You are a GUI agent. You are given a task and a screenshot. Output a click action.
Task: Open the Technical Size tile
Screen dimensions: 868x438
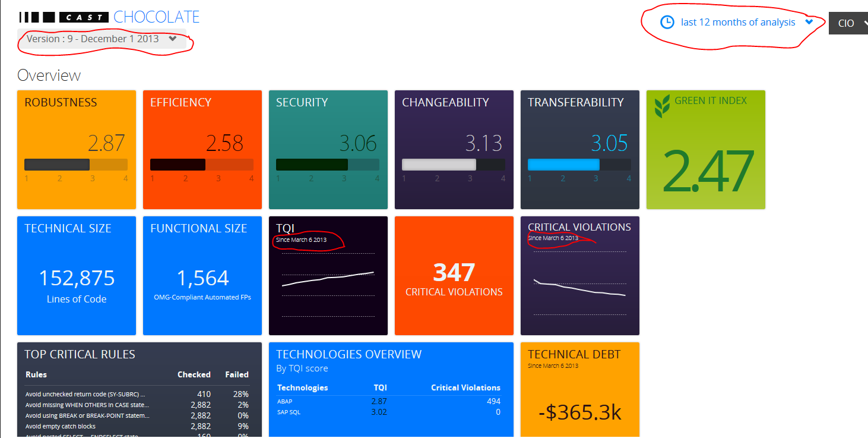click(77, 276)
